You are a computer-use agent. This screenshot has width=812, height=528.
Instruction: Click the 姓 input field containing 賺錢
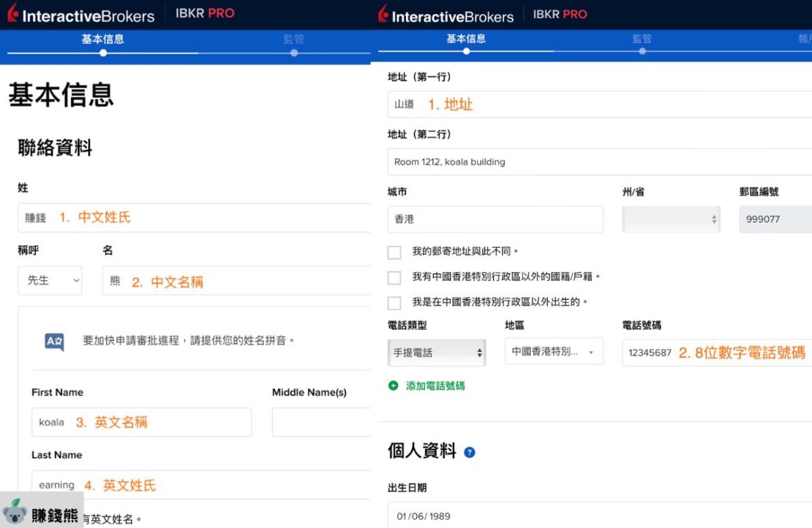click(194, 218)
